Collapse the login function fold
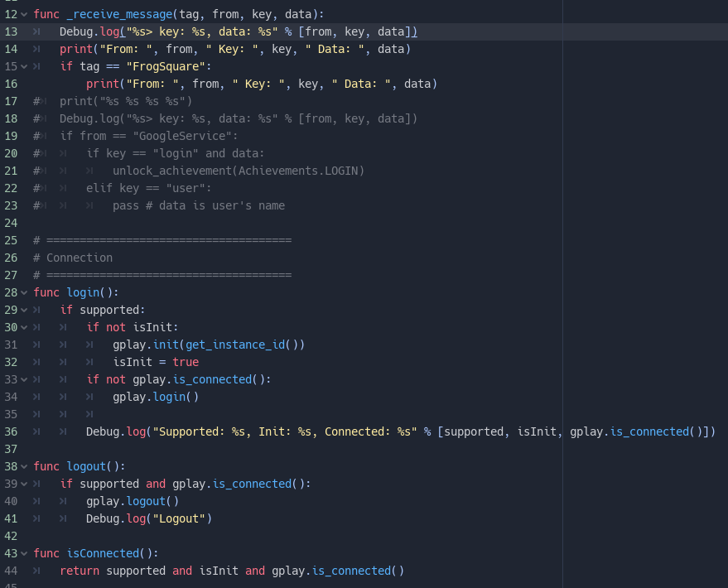Image resolution: width=728 pixels, height=588 pixels. pyautogui.click(x=23, y=292)
